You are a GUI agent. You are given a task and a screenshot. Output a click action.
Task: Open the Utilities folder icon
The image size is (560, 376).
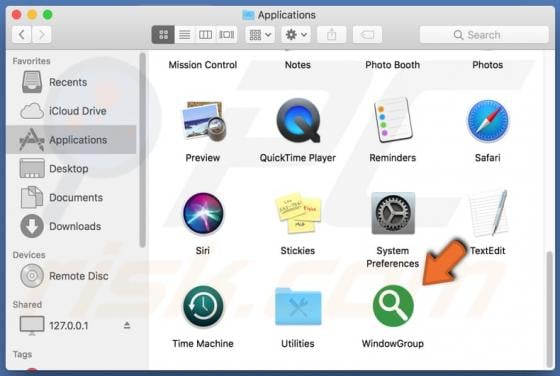point(298,306)
